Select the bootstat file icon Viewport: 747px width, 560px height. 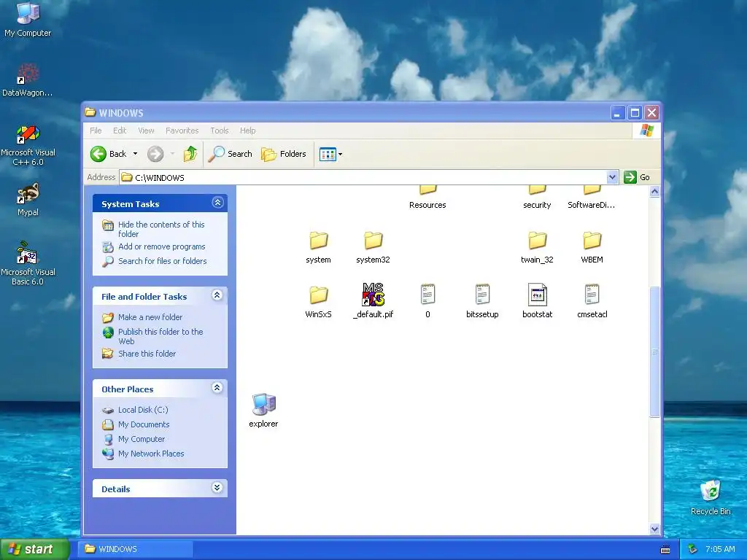537,295
